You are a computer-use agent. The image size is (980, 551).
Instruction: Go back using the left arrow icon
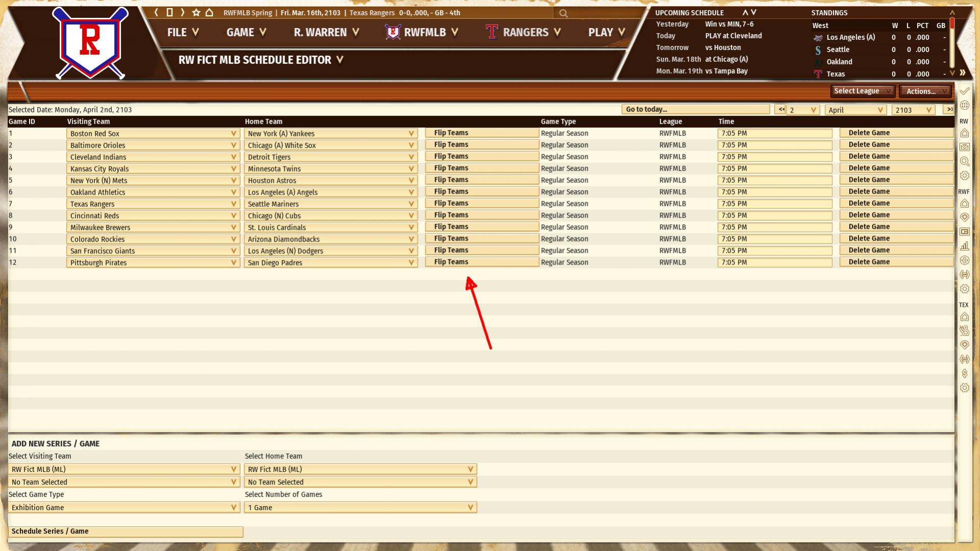tap(156, 12)
